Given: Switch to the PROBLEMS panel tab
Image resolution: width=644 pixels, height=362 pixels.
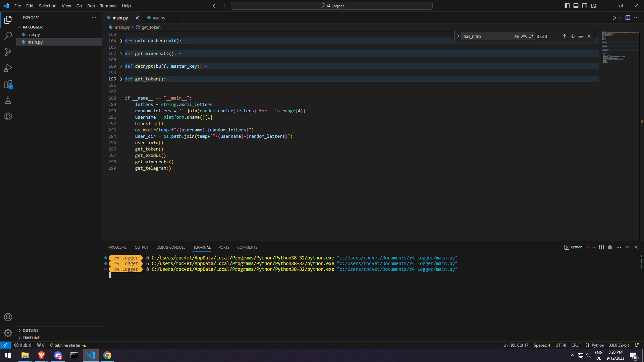Looking at the screenshot, I should tap(117, 247).
